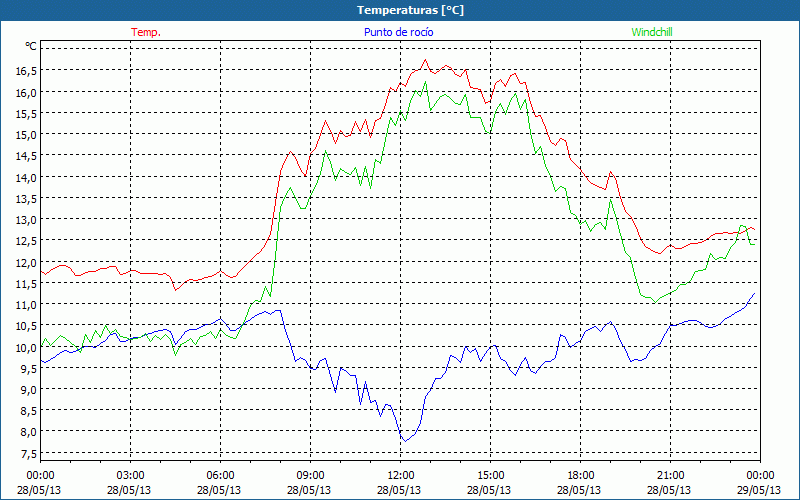Viewport: 800px width, 500px height.
Task: Click the 7,5 y-axis label
Action: coord(28,454)
